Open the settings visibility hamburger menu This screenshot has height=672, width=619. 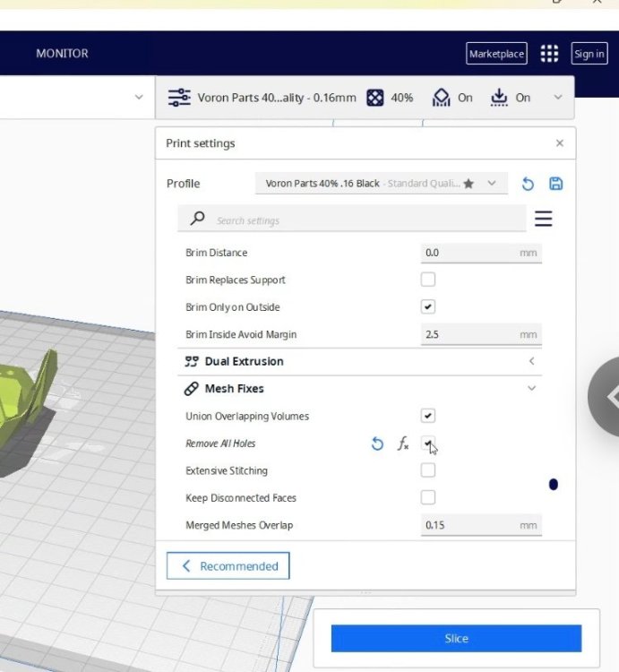pyautogui.click(x=543, y=219)
